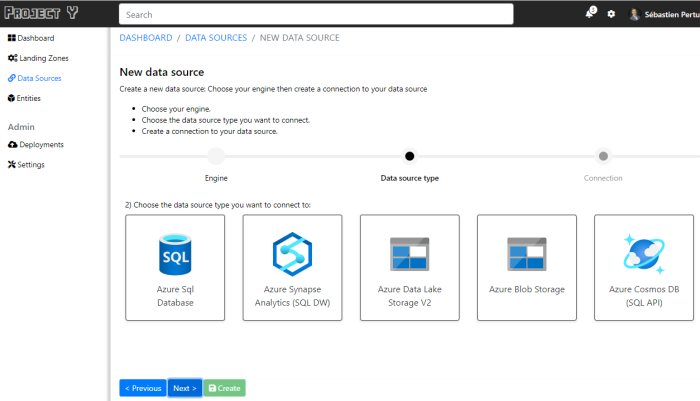Click the Azure Blob Storage label
The width and height of the screenshot is (700, 401).
pos(527,289)
